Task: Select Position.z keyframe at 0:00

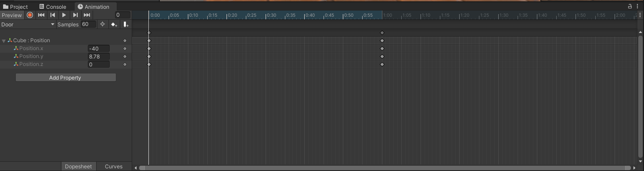Action: point(149,64)
